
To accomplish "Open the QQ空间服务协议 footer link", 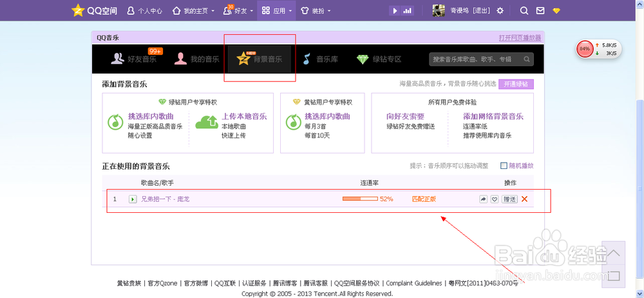I will tap(357, 283).
